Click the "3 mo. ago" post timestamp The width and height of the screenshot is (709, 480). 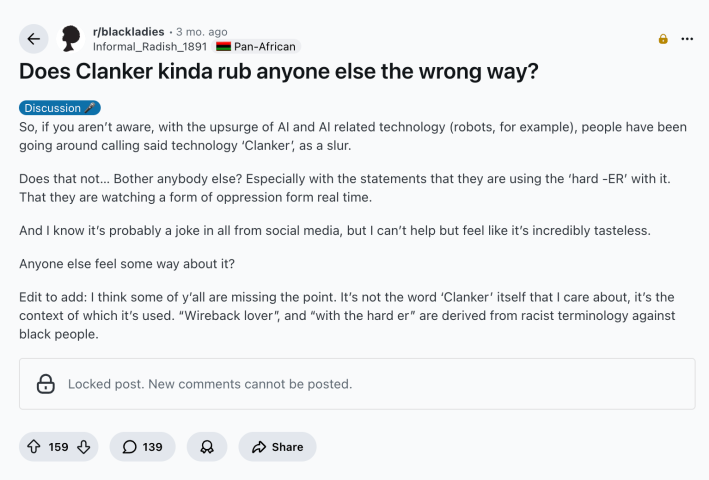coord(201,32)
